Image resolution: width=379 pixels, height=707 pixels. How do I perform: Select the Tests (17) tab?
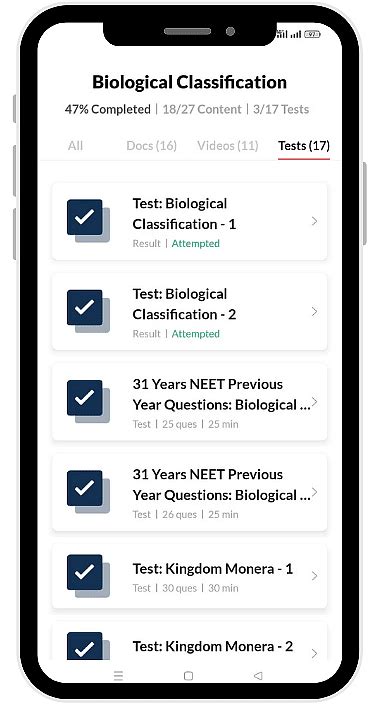coord(304,146)
